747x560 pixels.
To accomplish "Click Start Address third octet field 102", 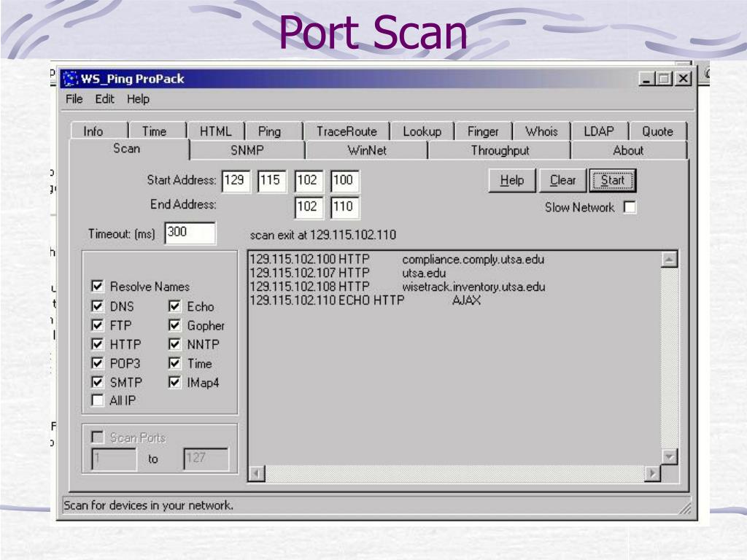I will click(309, 181).
